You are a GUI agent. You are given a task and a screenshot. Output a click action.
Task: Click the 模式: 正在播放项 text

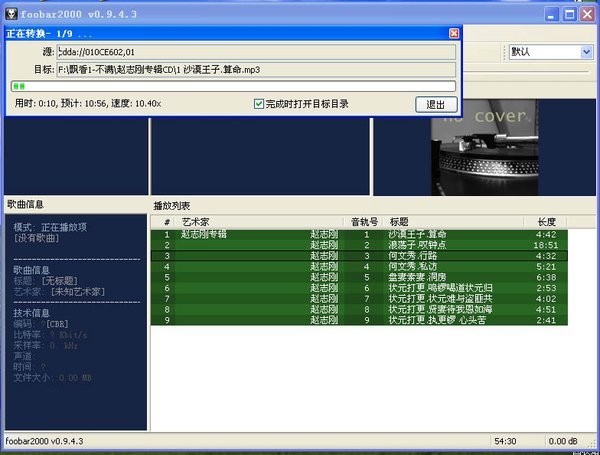pyautogui.click(x=50, y=227)
